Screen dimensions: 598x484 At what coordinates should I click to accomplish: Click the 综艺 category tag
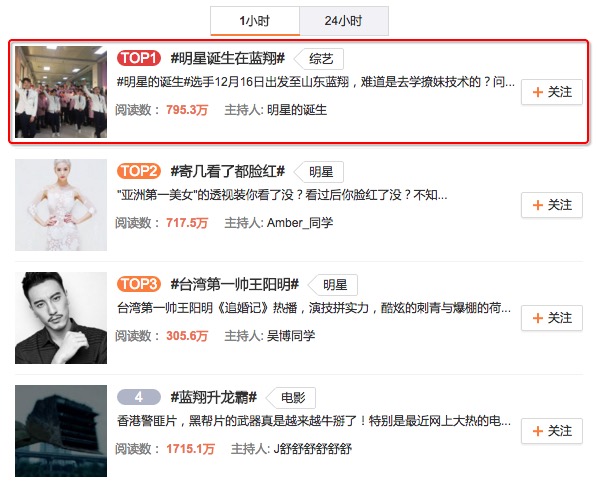(319, 59)
